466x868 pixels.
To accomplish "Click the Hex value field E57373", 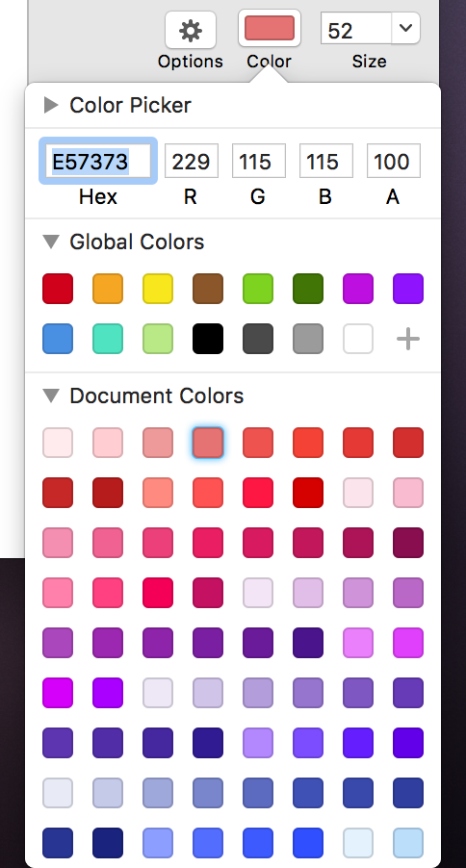I will pos(98,161).
